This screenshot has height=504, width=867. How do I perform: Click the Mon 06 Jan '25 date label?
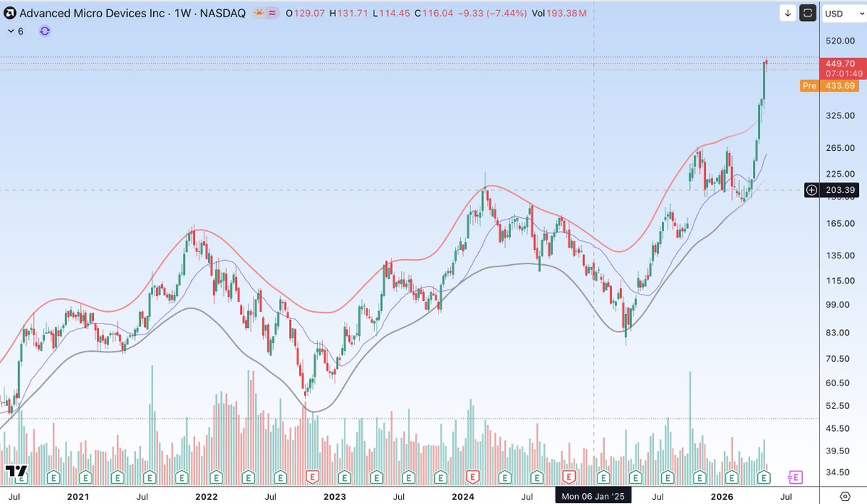(592, 496)
